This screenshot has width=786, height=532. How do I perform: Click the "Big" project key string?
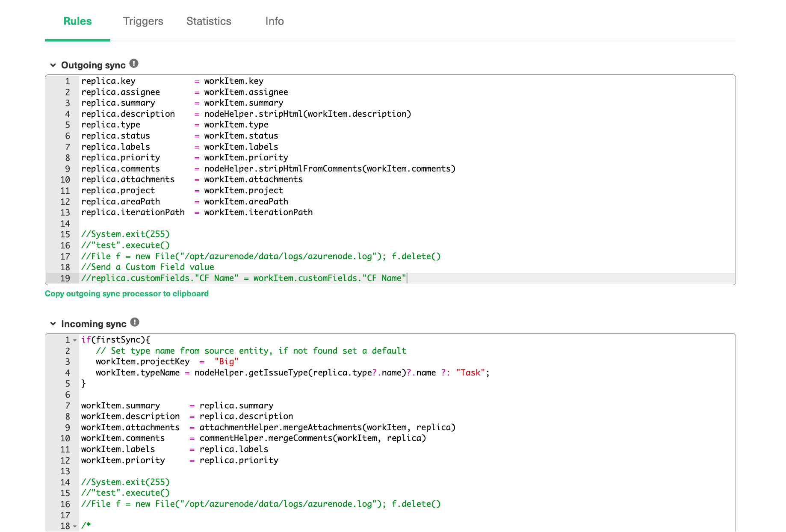[x=226, y=362]
